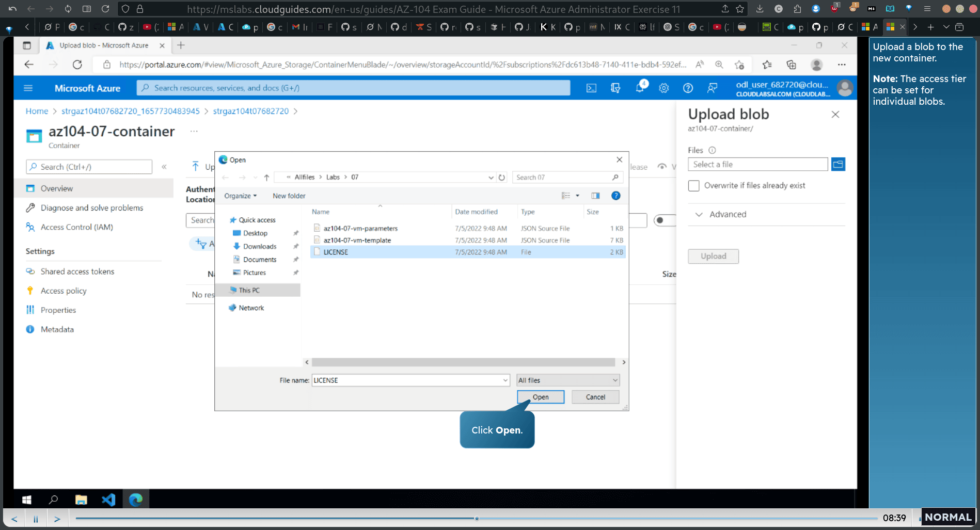Select the LICENSE file row
980x530 pixels.
click(467, 252)
